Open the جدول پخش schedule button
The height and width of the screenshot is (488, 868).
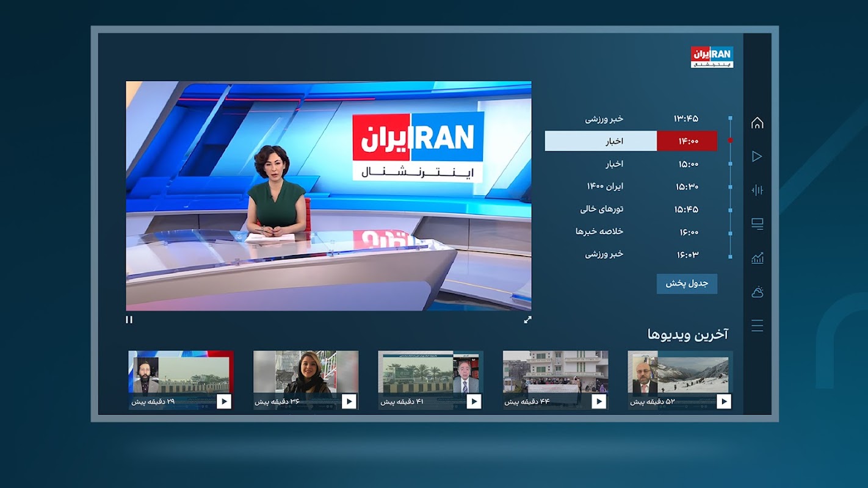pyautogui.click(x=687, y=284)
